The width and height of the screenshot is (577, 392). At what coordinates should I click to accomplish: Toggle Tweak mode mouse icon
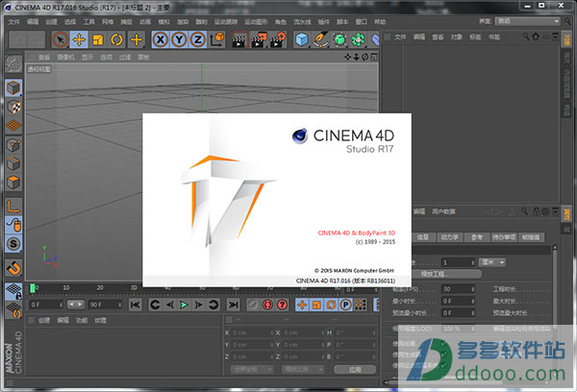[x=13, y=225]
